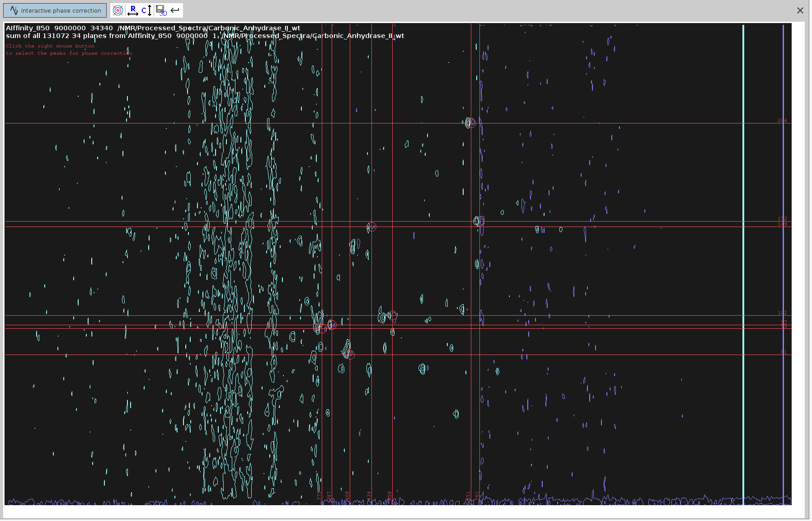This screenshot has width=812, height=521.
Task: Click the circled peak at row 204
Action: [x=471, y=123]
